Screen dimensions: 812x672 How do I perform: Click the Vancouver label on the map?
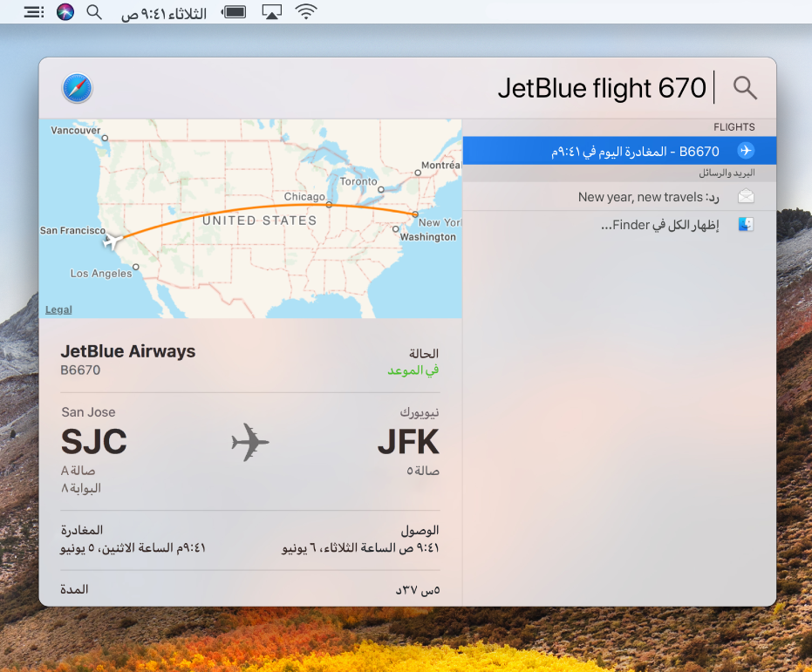76,131
